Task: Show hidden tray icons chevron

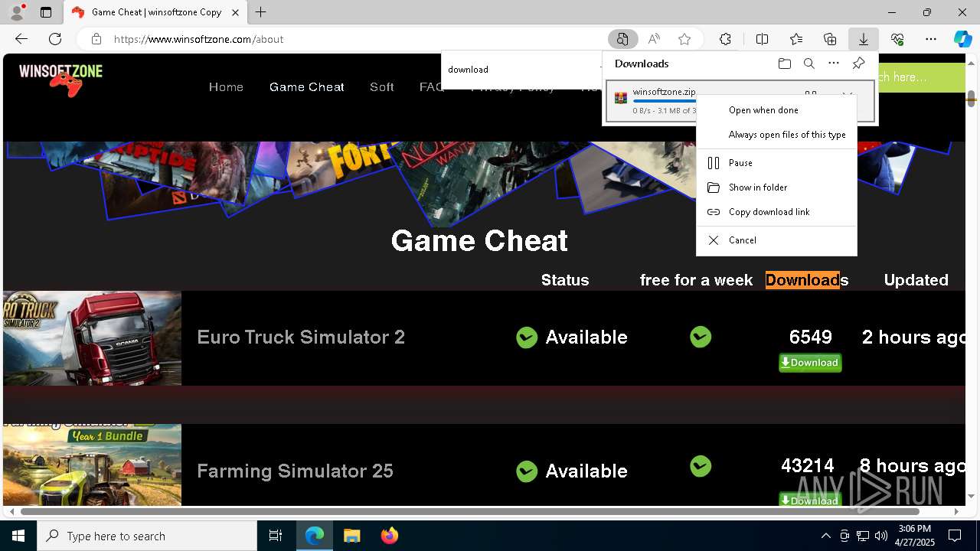Action: 825,536
